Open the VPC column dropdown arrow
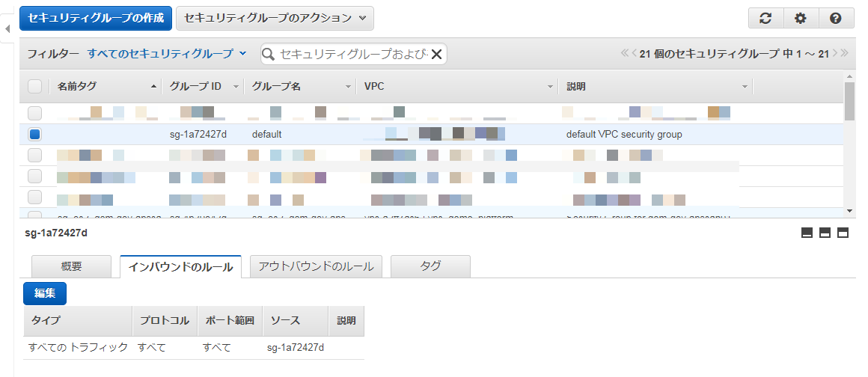This screenshot has height=377, width=868. point(551,87)
